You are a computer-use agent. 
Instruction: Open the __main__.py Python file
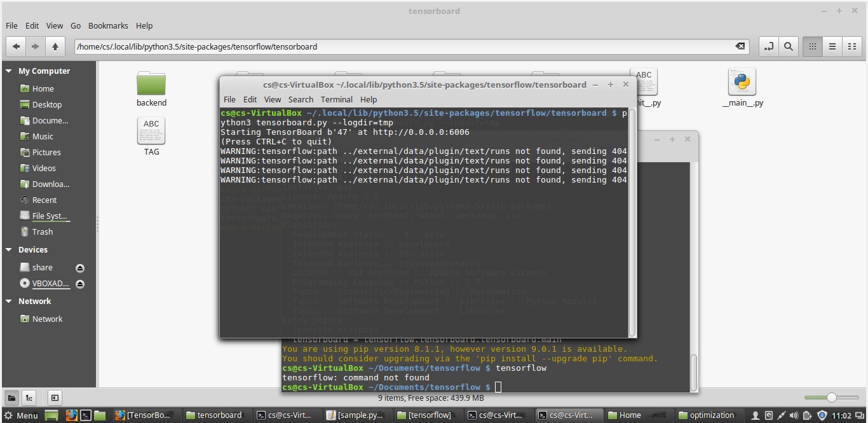[x=742, y=83]
